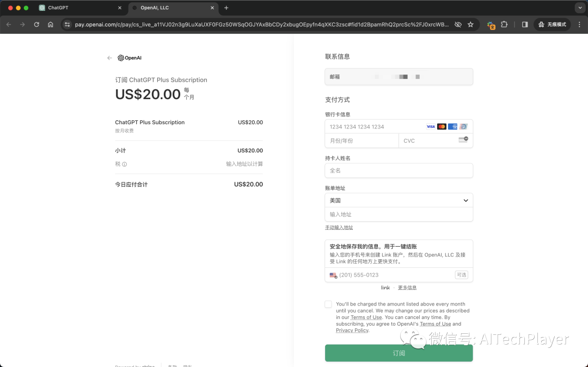Click the OpenAI logo on checkout page
Viewport: 588px width, 367px height.
[130, 58]
